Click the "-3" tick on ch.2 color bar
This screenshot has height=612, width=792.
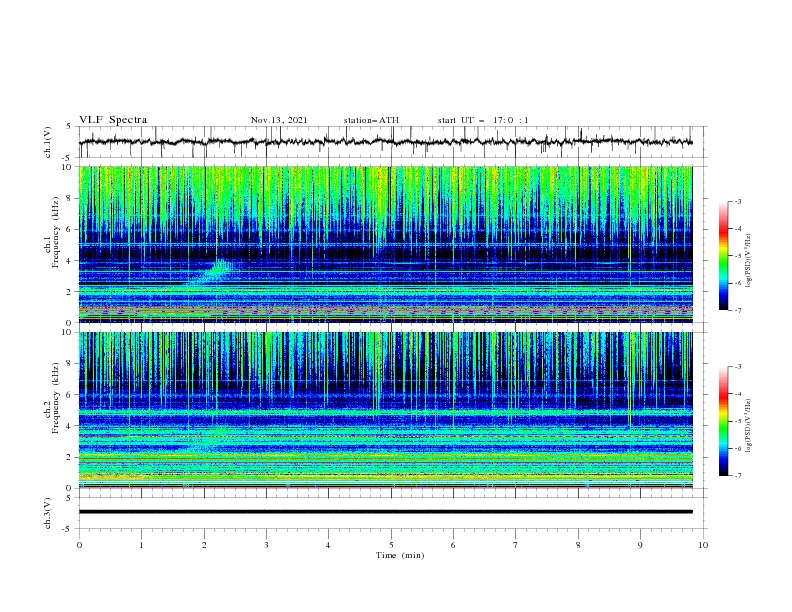pyautogui.click(x=737, y=367)
